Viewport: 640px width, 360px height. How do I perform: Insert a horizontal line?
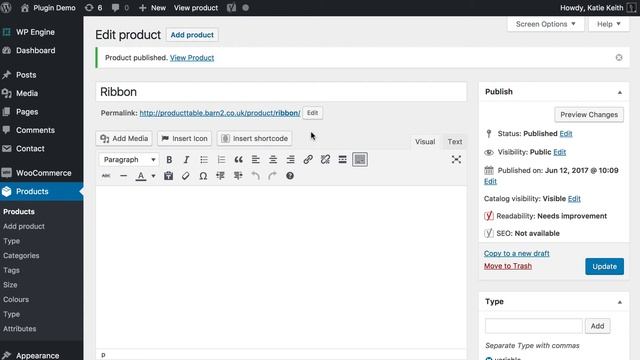pos(123,176)
